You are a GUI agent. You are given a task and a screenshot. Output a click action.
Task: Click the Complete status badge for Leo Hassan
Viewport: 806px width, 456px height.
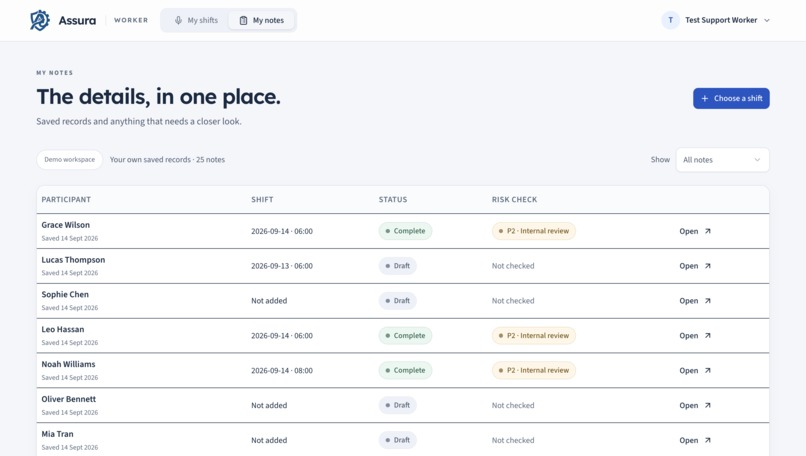(405, 336)
